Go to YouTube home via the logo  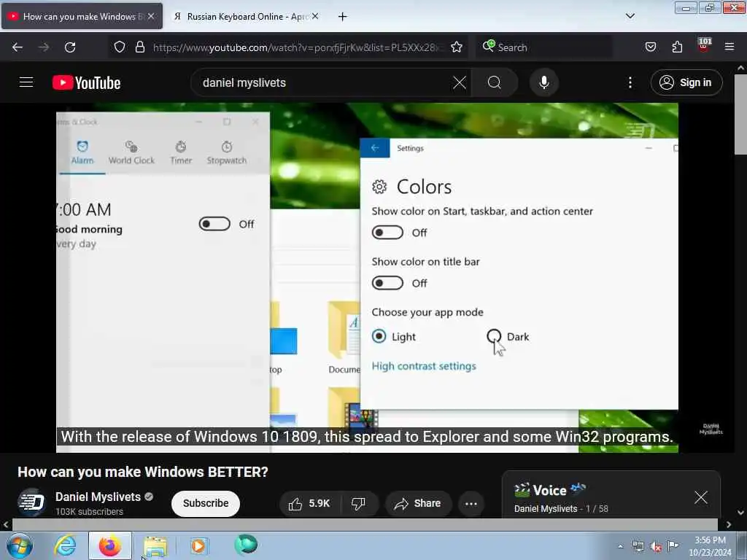pos(86,83)
